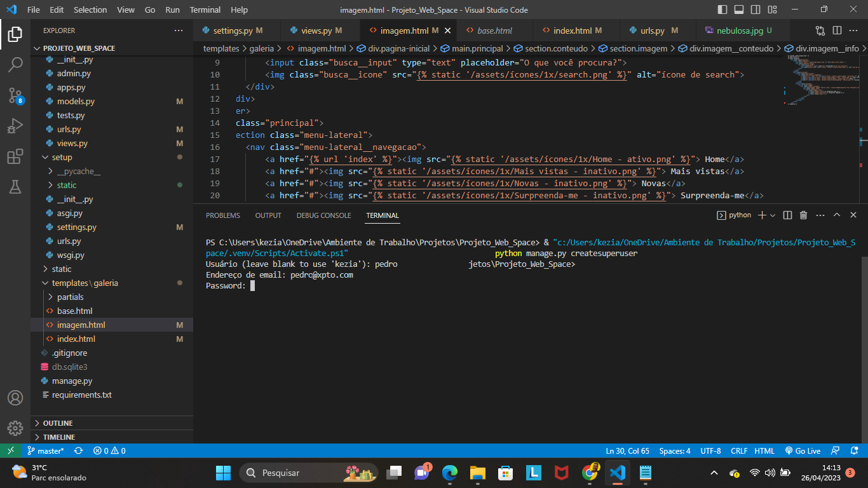The image size is (868, 488).
Task: Open editor more actions ellipsis
Action: pos(853,30)
